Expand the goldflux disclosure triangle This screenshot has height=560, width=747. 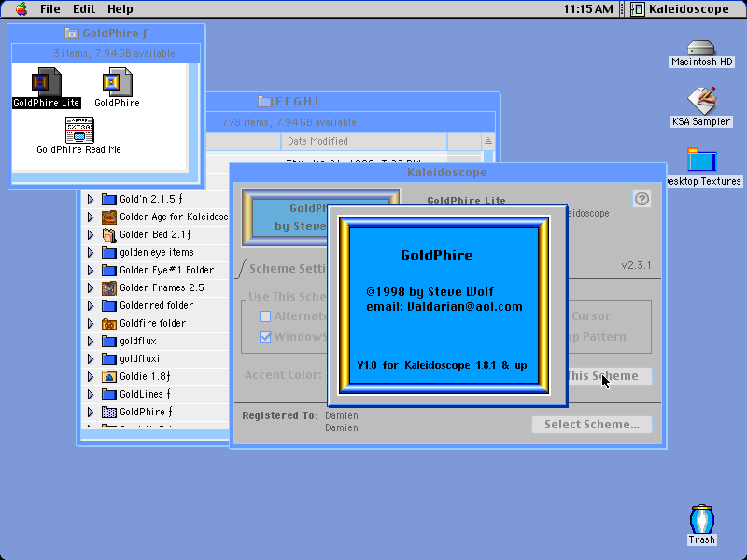(91, 341)
